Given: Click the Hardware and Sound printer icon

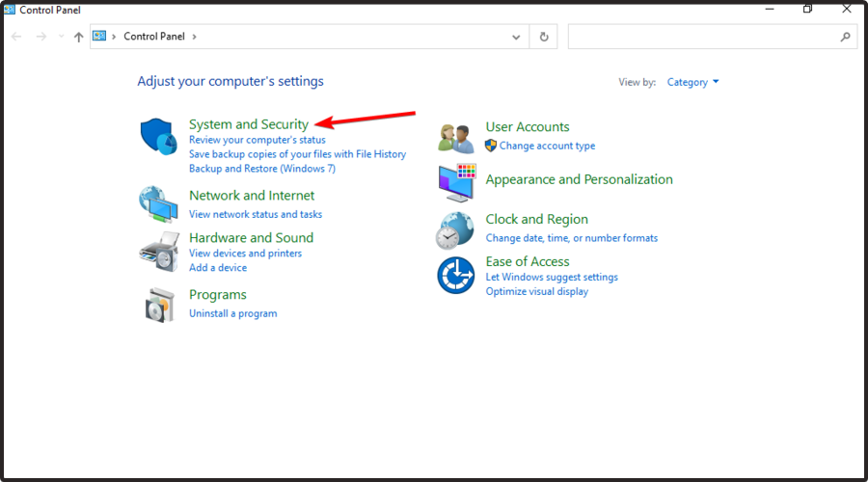Looking at the screenshot, I should point(158,251).
